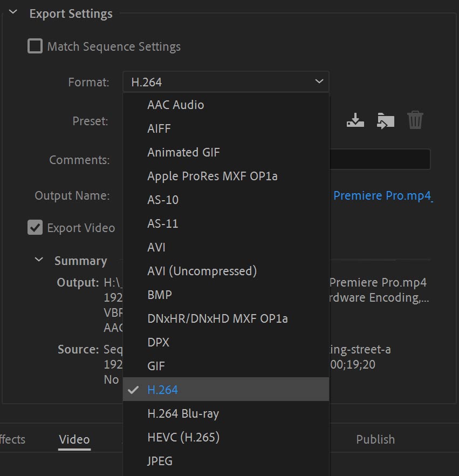Switch to the Video tab
459x476 pixels.
pyautogui.click(x=74, y=439)
